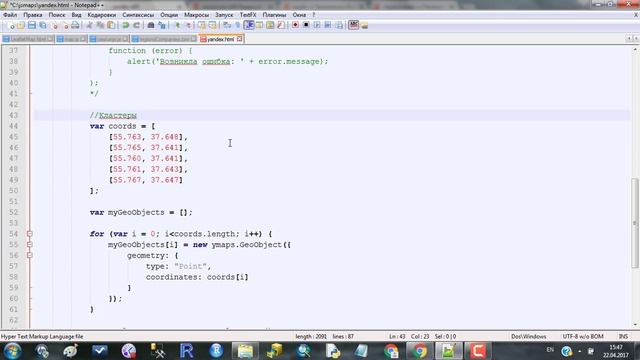Click the vertical scrollbar thumb

click(635, 223)
